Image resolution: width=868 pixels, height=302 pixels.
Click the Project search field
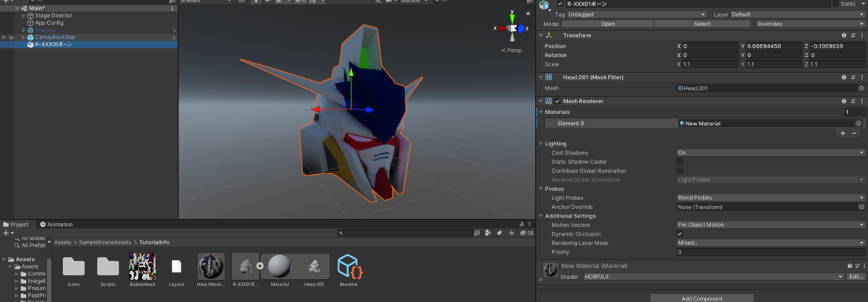click(404, 233)
